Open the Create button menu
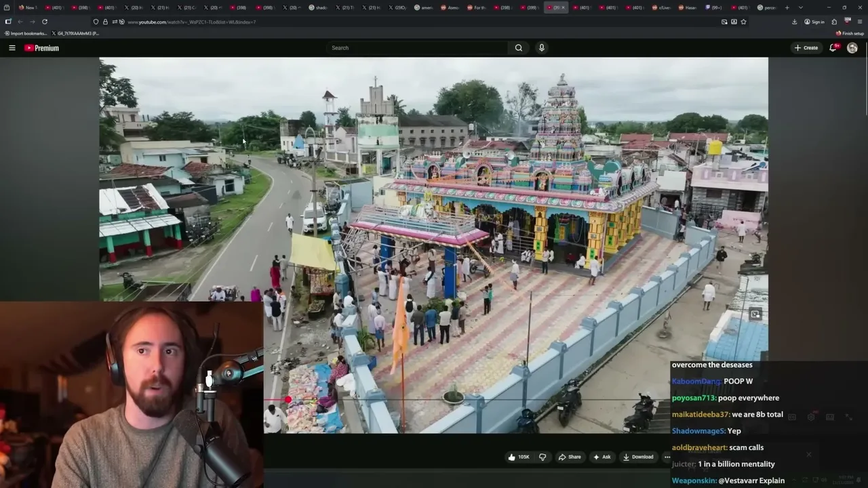 tap(806, 48)
